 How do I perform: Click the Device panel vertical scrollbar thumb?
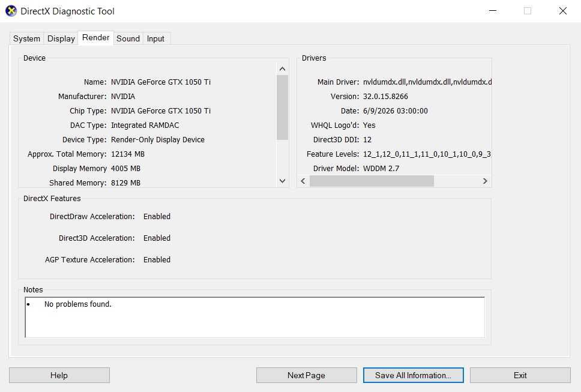click(x=282, y=107)
